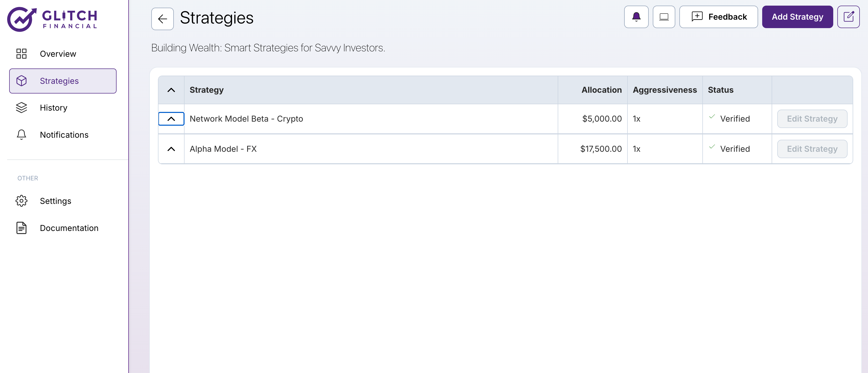Screen dimensions: 868x373
Task: Click the laptop display icon button
Action: (x=664, y=17)
